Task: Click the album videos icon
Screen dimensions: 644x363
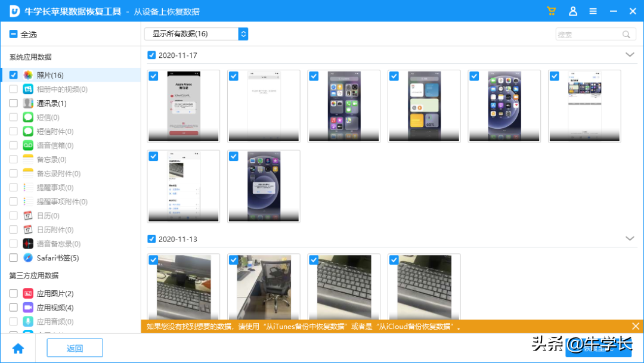Action: click(28, 89)
